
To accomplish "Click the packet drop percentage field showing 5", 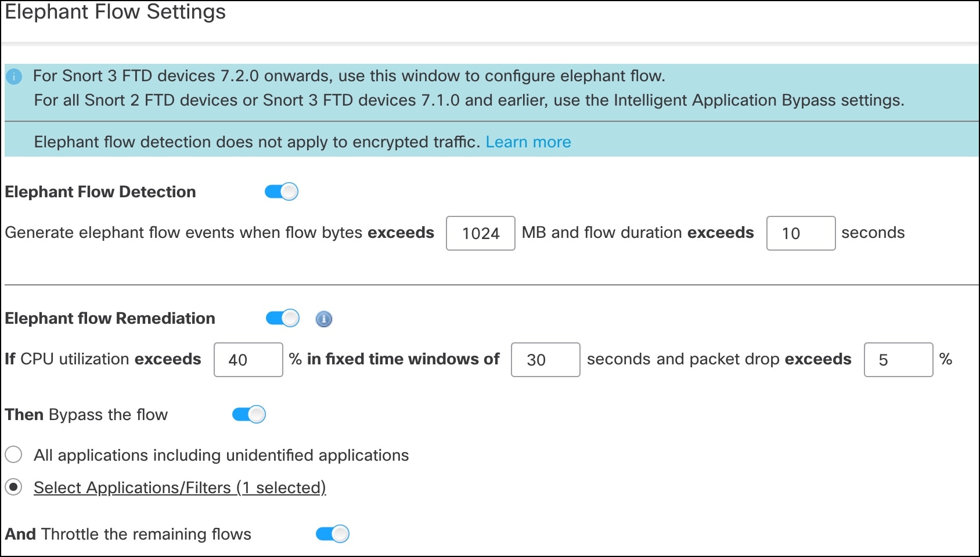I will pyautogui.click(x=898, y=360).
